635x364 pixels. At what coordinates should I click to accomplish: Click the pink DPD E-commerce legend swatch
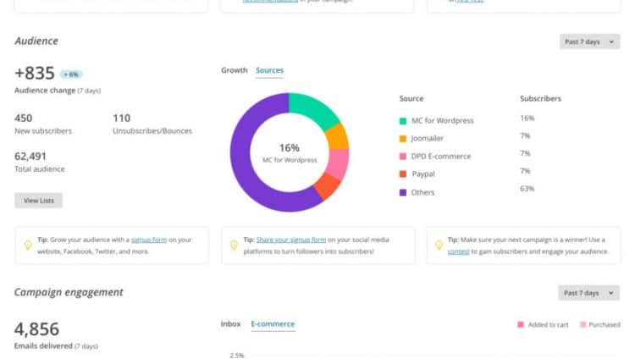pyautogui.click(x=403, y=157)
